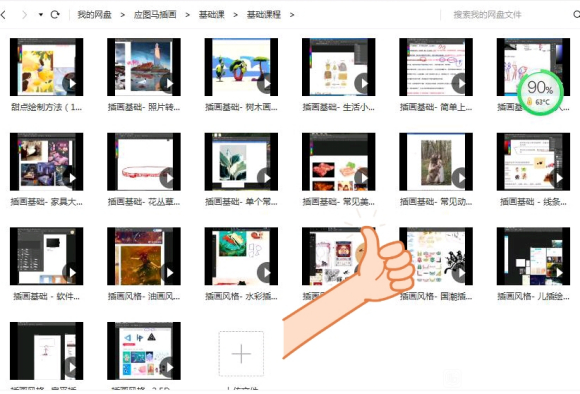Play the 插画风格- 油画风 video
This screenshot has height=394, width=580.
pos(144,256)
